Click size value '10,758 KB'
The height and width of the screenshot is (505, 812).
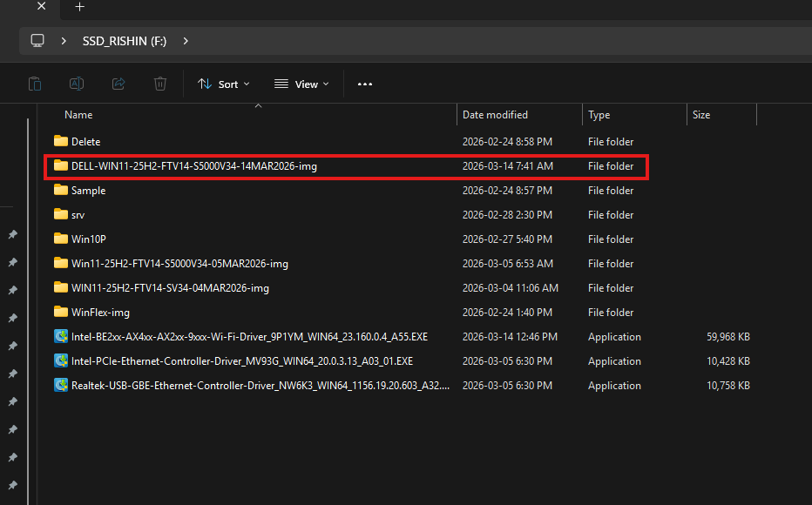(728, 386)
